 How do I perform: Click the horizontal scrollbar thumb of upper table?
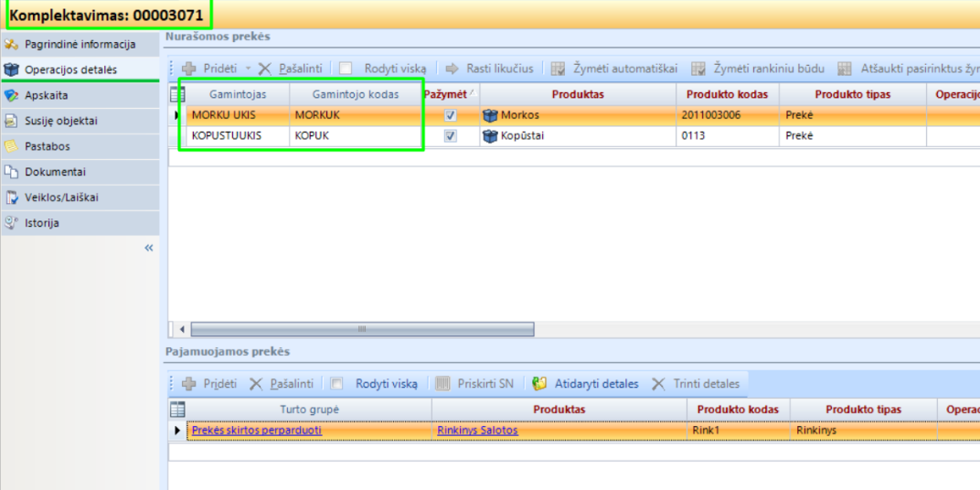point(362,329)
